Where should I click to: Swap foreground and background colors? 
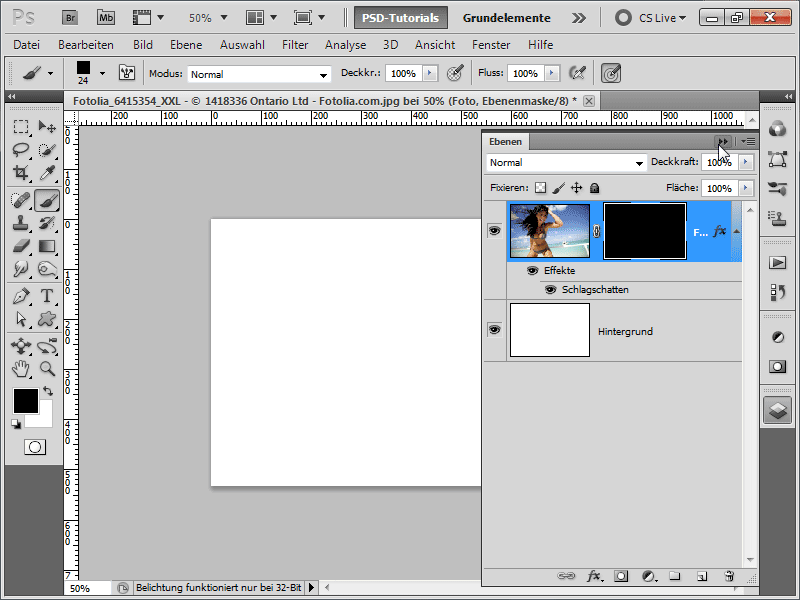(47, 391)
